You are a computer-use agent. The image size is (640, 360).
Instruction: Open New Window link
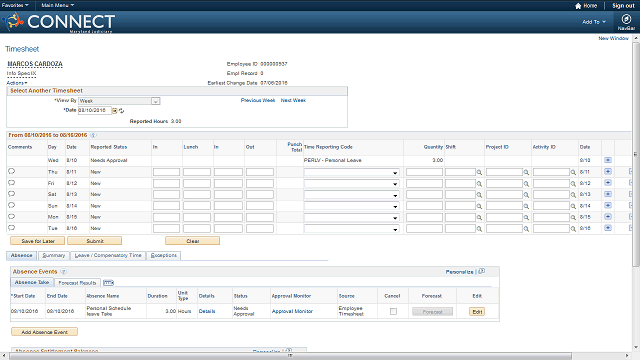click(613, 38)
